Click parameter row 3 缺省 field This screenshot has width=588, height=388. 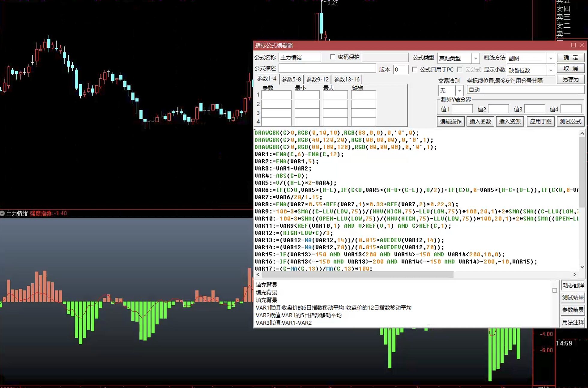[363, 113]
